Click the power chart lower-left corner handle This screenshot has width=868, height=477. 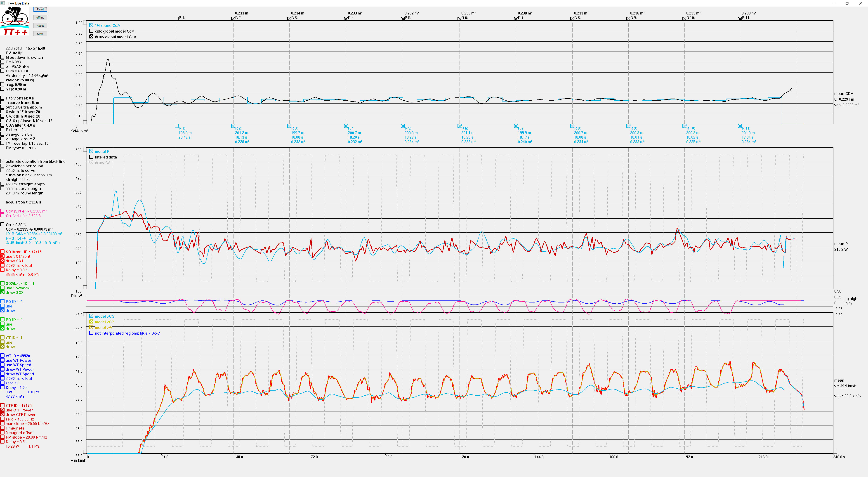(85, 288)
